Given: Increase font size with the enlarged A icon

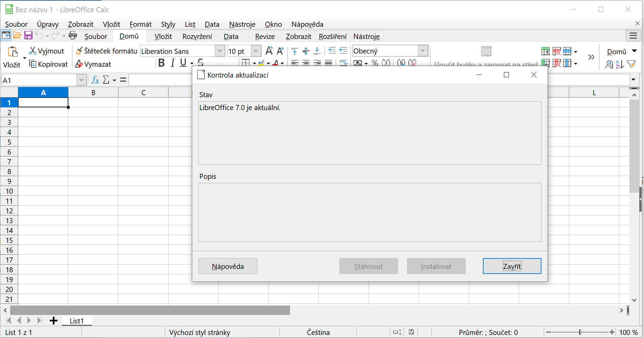Looking at the screenshot, I should [269, 51].
